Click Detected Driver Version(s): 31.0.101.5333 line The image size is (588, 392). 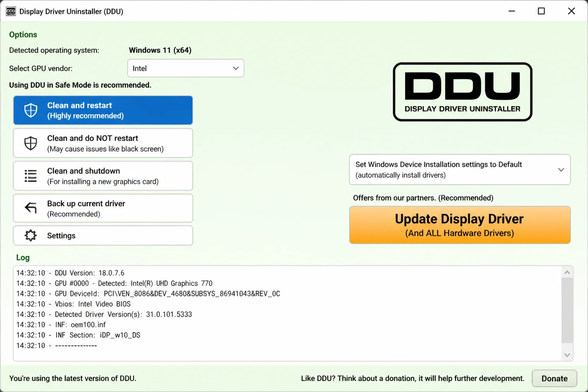[104, 314]
